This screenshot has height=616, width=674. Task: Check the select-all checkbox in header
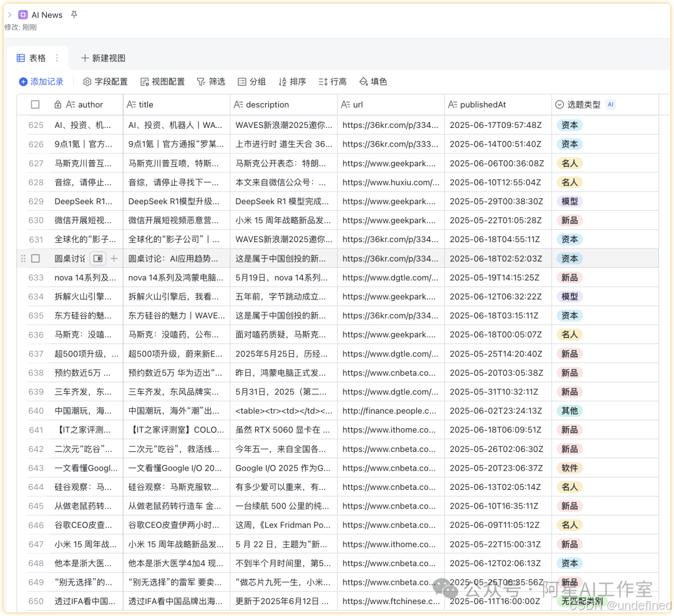pyautogui.click(x=35, y=104)
